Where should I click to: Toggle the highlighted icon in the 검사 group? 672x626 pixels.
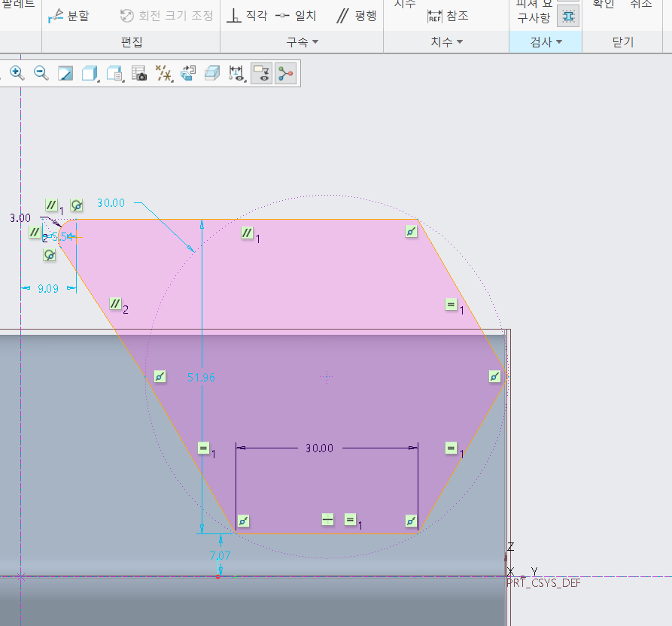pyautogui.click(x=568, y=17)
